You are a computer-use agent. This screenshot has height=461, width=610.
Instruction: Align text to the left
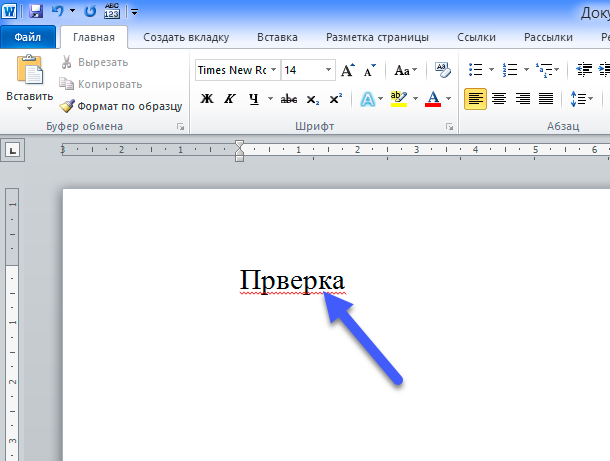tap(475, 99)
